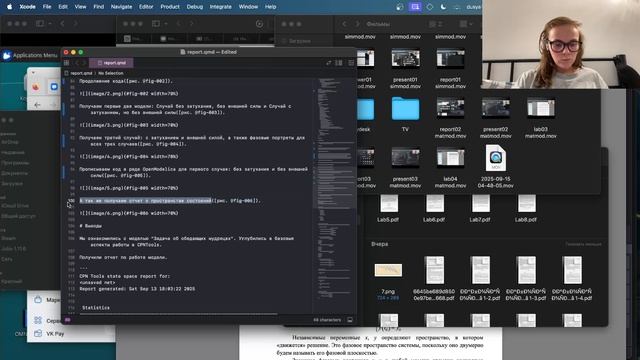This screenshot has height=360, width=640.
Task: Open the Xcode application menu
Action: tap(27, 7)
